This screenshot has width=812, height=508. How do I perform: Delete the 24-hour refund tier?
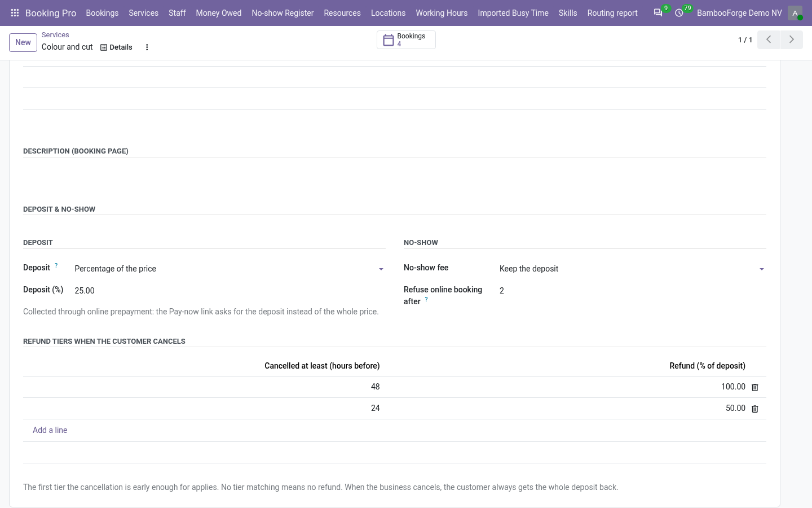pos(755,409)
